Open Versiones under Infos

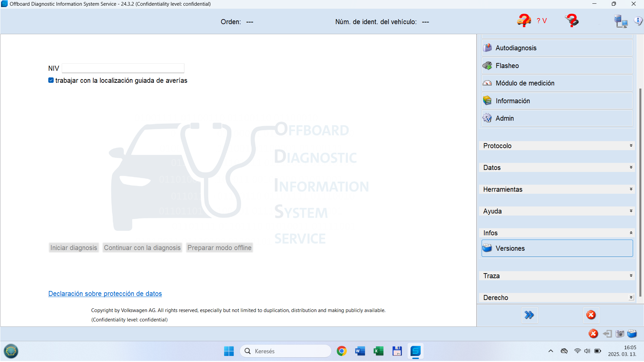point(557,248)
